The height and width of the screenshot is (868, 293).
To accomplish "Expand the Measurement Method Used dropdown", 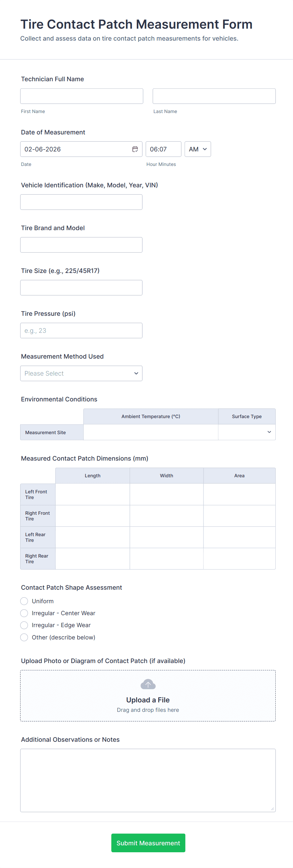I will point(81,373).
